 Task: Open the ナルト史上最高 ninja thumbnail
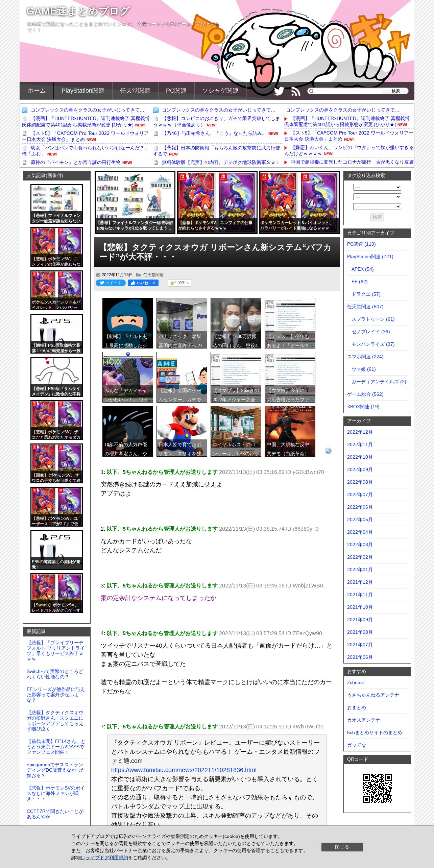[x=127, y=323]
